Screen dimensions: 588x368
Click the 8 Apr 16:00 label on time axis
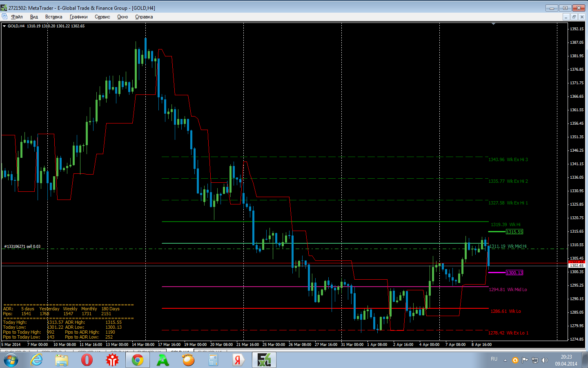pos(481,345)
